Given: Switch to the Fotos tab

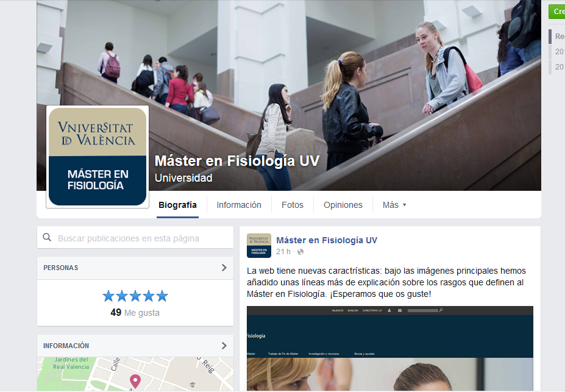Looking at the screenshot, I should (x=292, y=205).
